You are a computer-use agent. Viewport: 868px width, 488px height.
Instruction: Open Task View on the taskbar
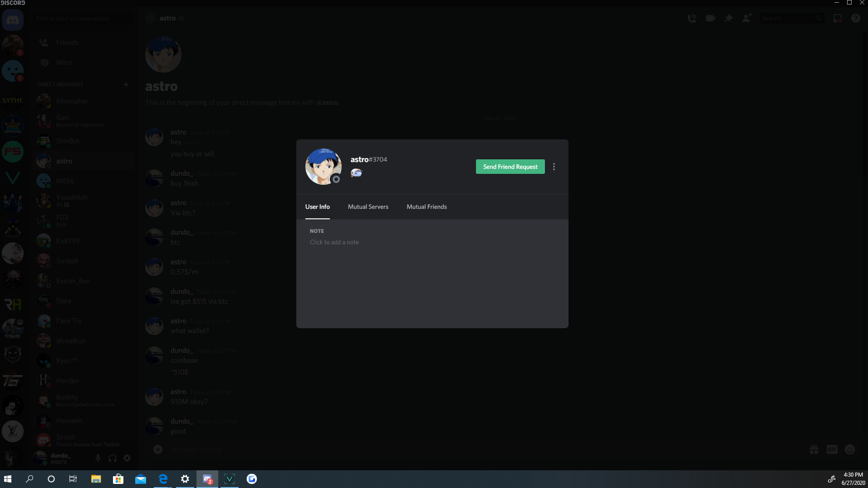tap(73, 479)
